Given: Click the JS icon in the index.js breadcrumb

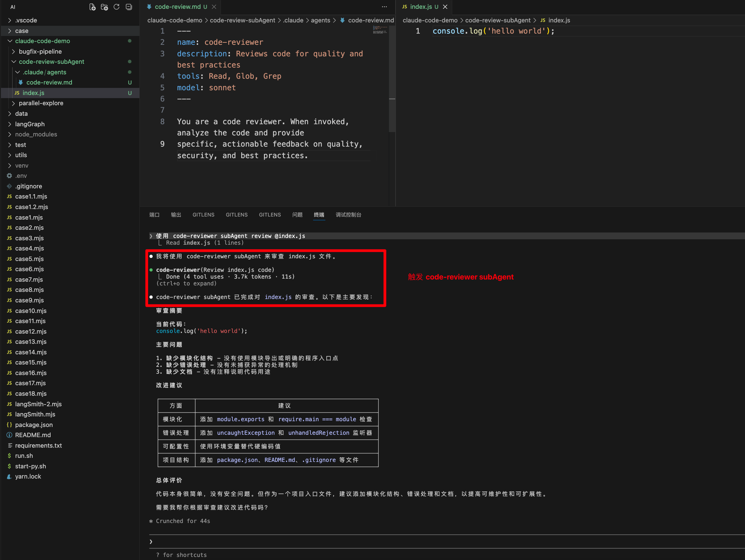Looking at the screenshot, I should [x=543, y=20].
